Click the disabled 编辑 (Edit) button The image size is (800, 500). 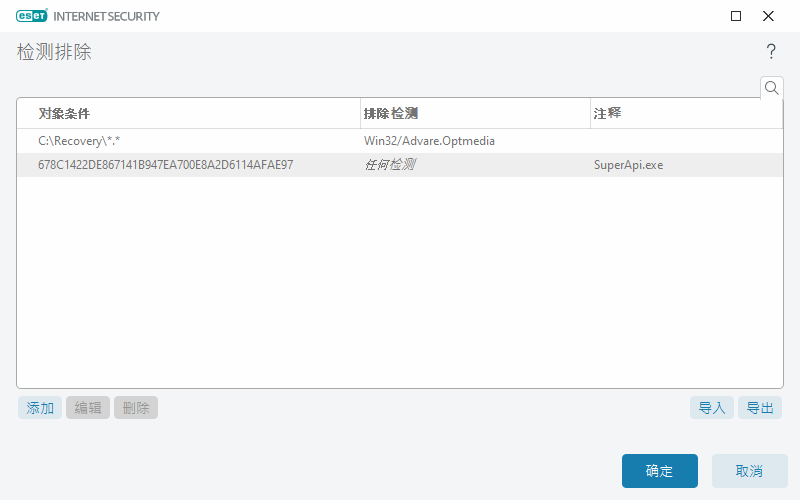pos(88,408)
